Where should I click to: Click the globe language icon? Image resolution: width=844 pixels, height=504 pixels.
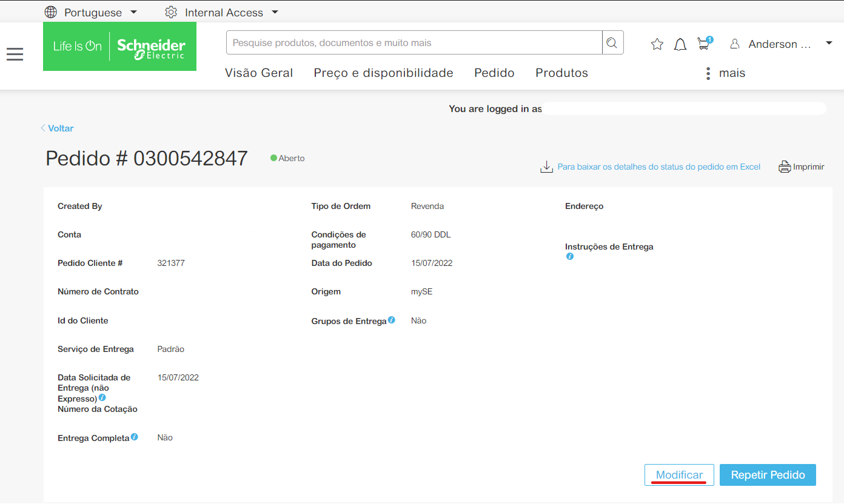pyautogui.click(x=51, y=12)
